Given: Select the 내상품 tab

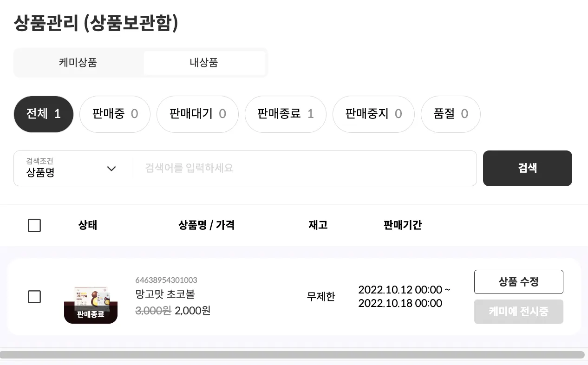Looking at the screenshot, I should click(204, 63).
